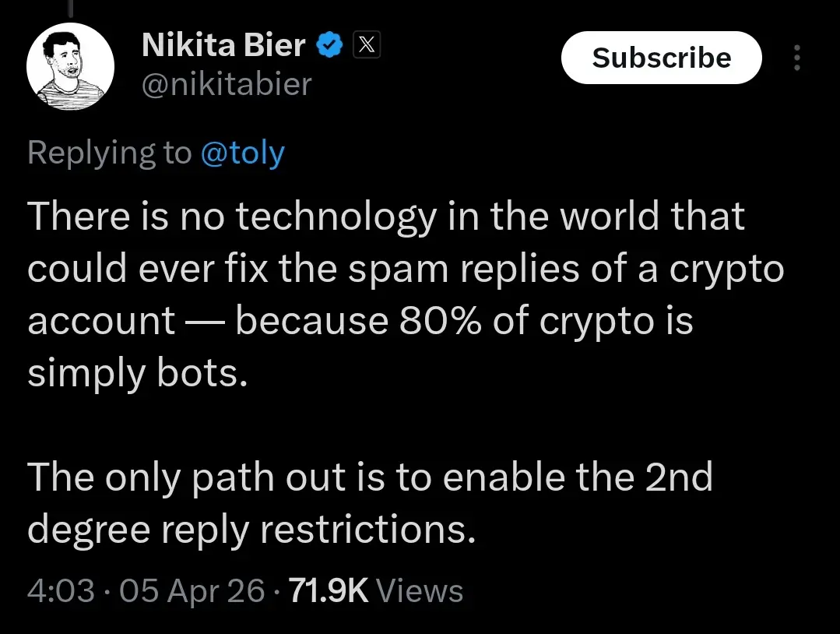
Task: Click the line starting "There is no technology"
Action: (x=386, y=217)
